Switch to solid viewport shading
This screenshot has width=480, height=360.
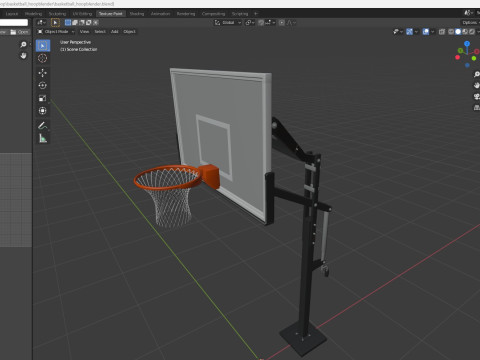tap(458, 32)
